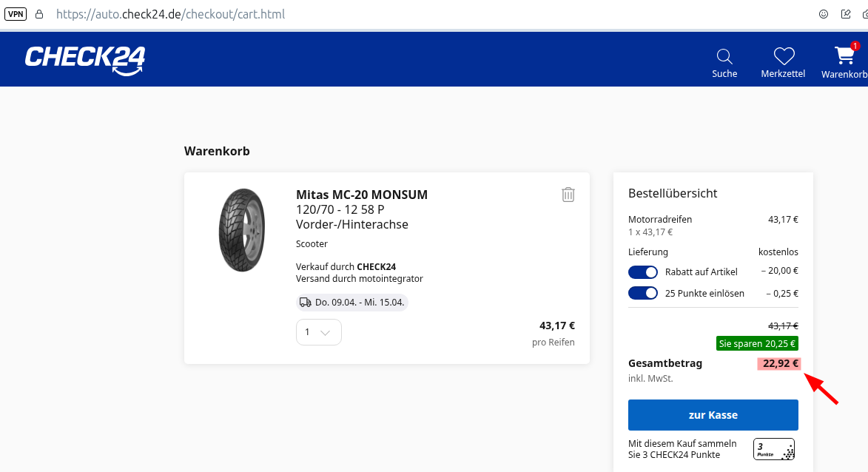868x472 pixels.
Task: Expand the tire quantity dropdown
Action: coord(318,332)
